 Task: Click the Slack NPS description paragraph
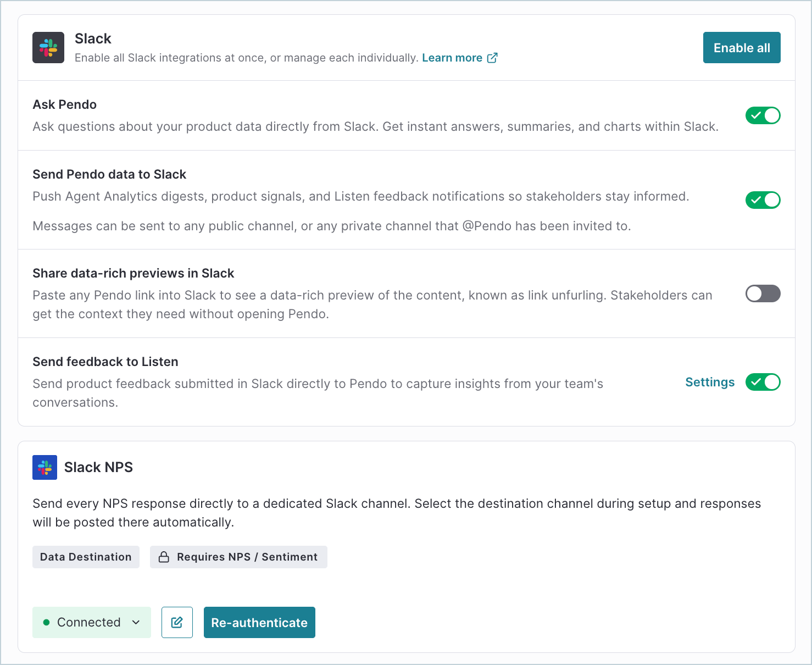397,513
